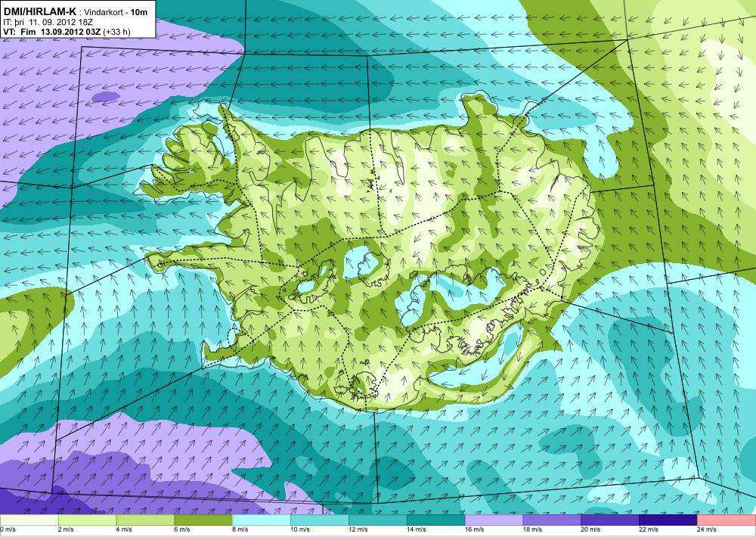
Task: Click the "22 m/s" legend label
Action: pos(649,529)
